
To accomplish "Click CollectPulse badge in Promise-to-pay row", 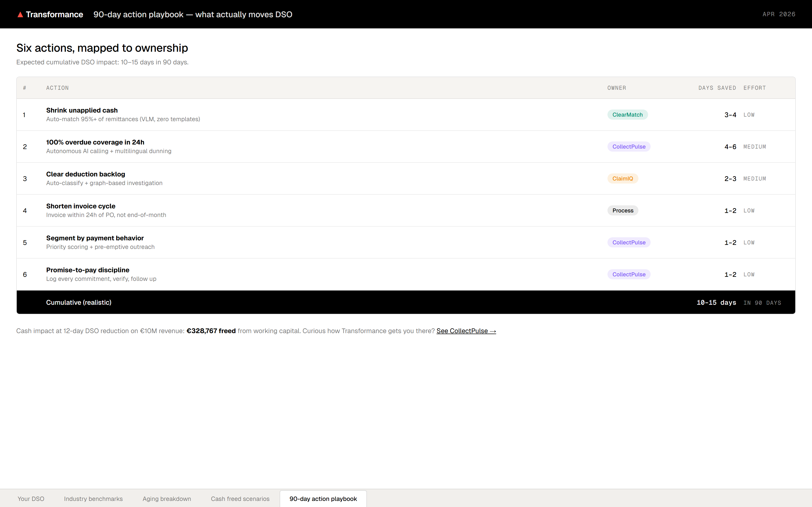I will pos(629,274).
